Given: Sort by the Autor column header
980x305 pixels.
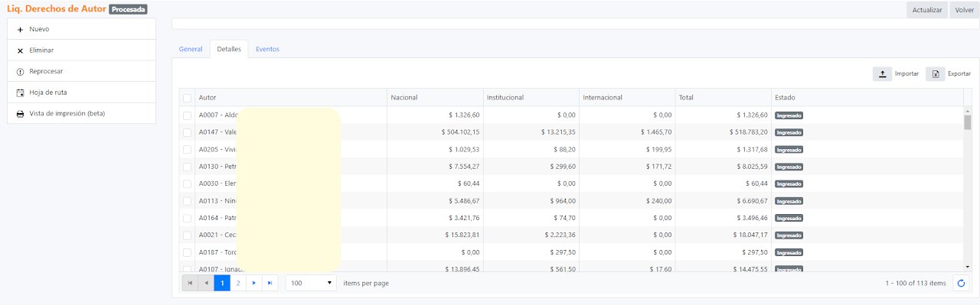Looking at the screenshot, I should (291, 98).
